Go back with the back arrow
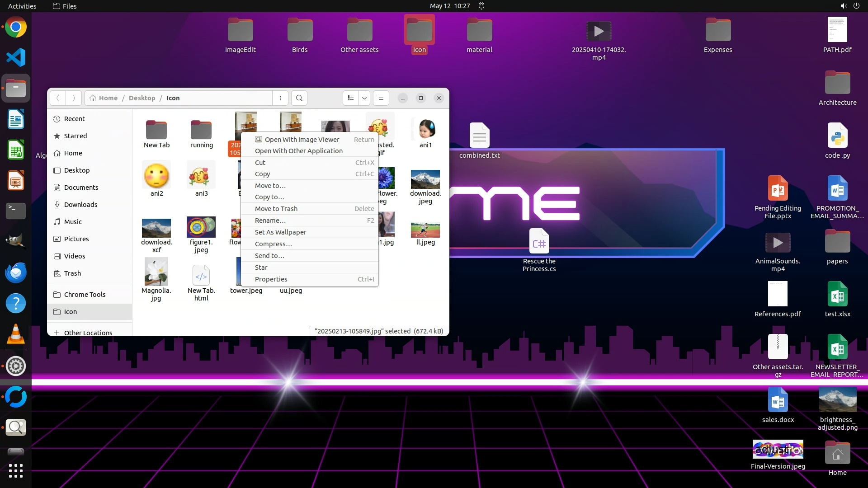Image resolution: width=868 pixels, height=488 pixels. point(58,98)
